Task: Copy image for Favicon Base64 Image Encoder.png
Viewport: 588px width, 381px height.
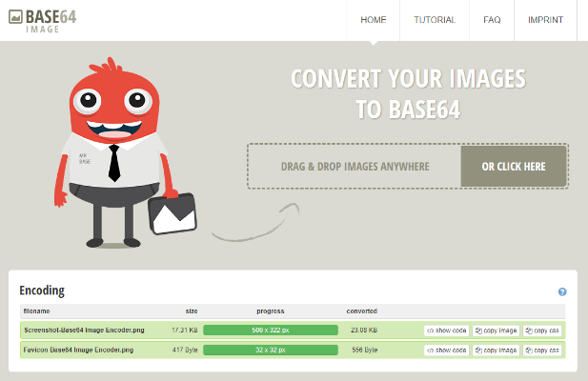Action: point(496,351)
